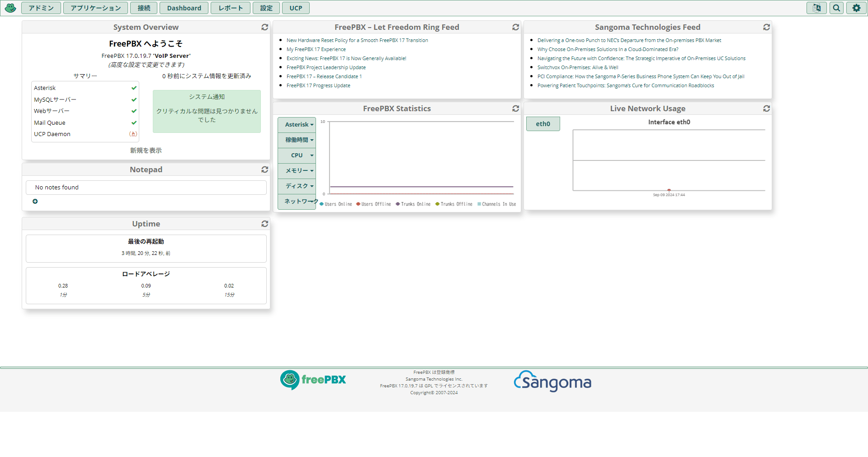The height and width of the screenshot is (457, 868).
Task: Open 'My FreePBX 17 Experience' feed link
Action: pyautogui.click(x=316, y=49)
